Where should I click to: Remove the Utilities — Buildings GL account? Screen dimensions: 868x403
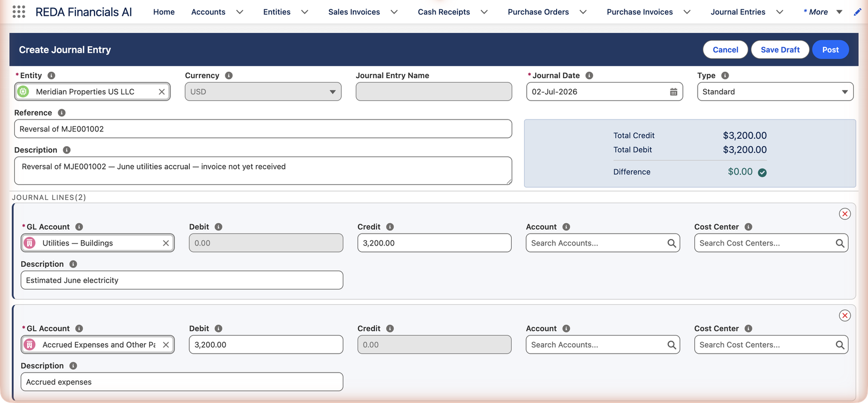click(166, 243)
